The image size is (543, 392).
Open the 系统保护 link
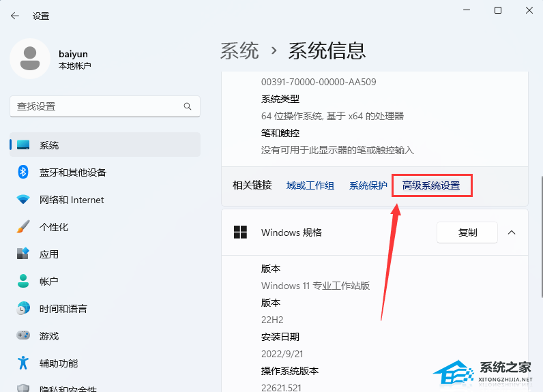(x=368, y=185)
